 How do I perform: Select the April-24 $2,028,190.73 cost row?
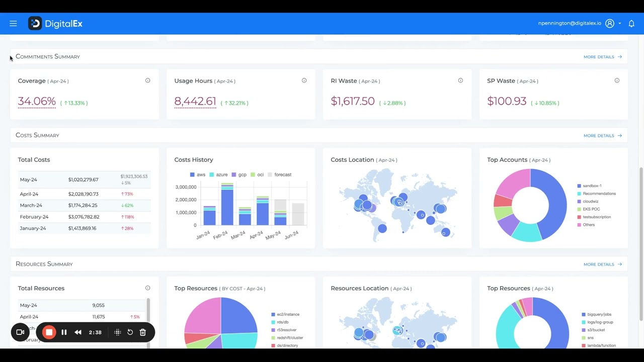pos(84,194)
